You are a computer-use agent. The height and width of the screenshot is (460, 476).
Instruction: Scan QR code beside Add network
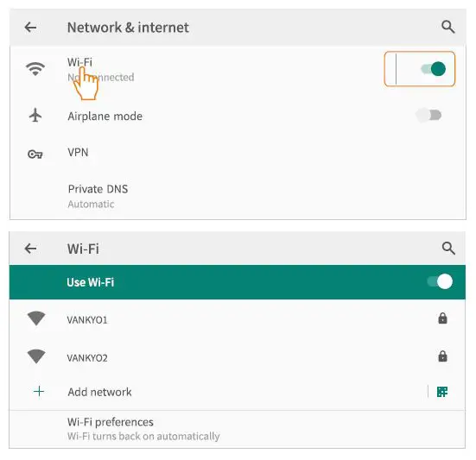tap(442, 392)
